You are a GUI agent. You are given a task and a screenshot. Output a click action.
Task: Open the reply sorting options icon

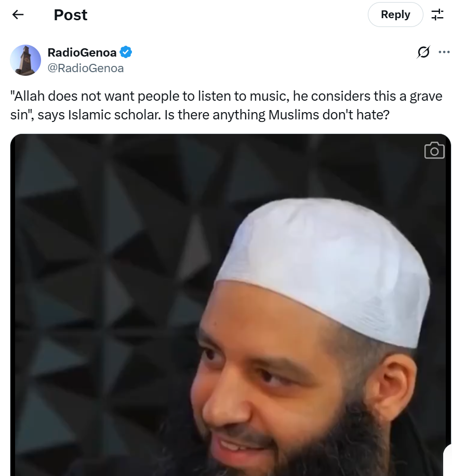437,15
